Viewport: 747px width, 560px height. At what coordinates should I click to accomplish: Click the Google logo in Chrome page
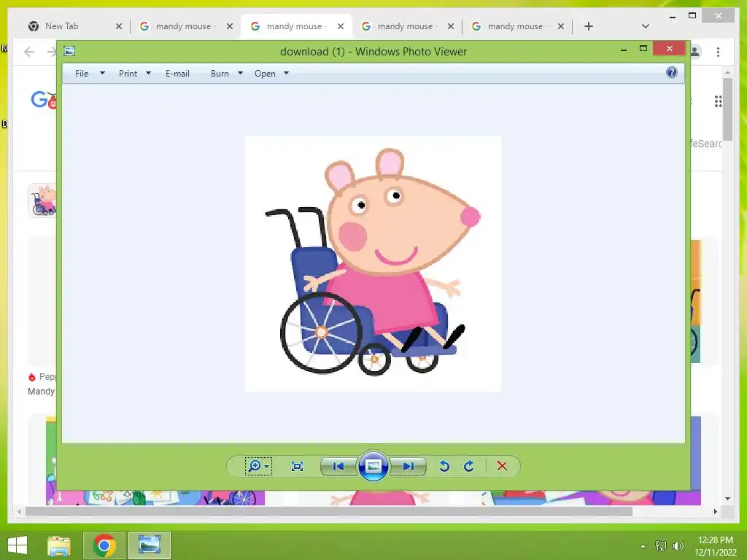[43, 99]
